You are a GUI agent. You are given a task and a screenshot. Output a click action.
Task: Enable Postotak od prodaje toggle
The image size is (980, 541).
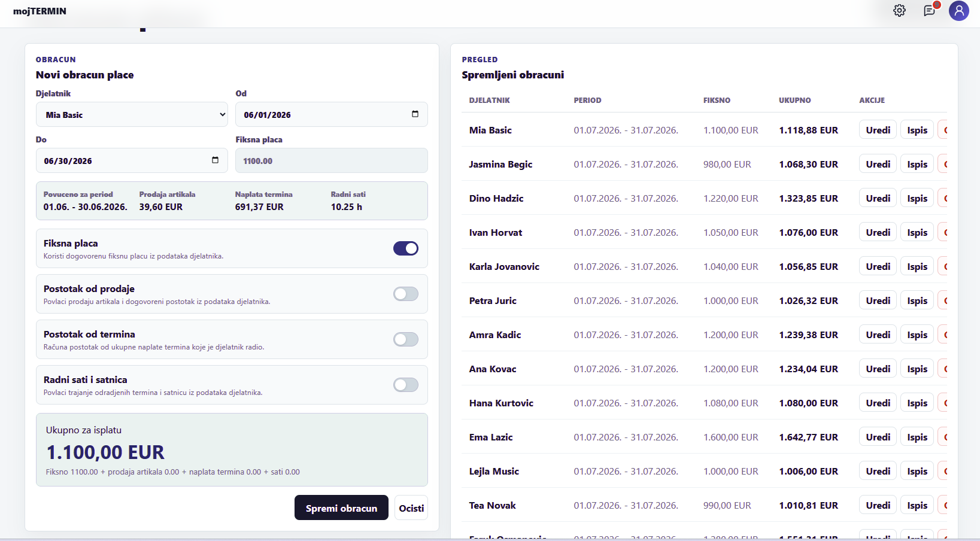tap(406, 294)
